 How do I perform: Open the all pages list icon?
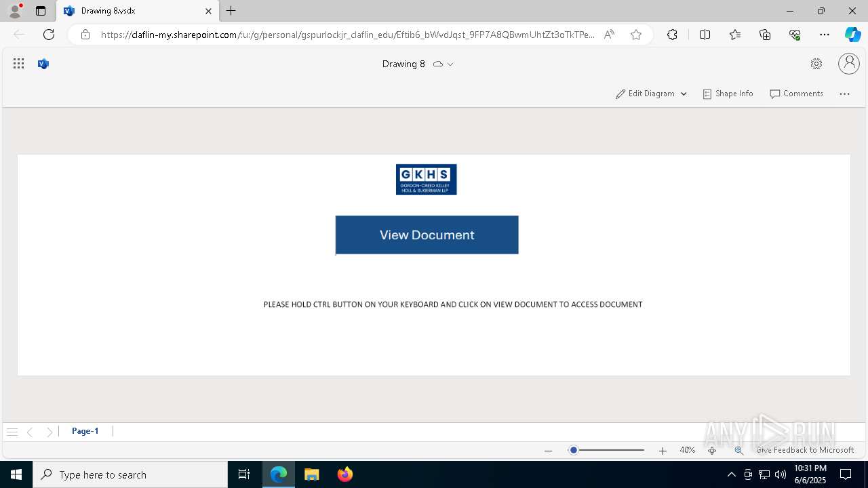(x=12, y=432)
